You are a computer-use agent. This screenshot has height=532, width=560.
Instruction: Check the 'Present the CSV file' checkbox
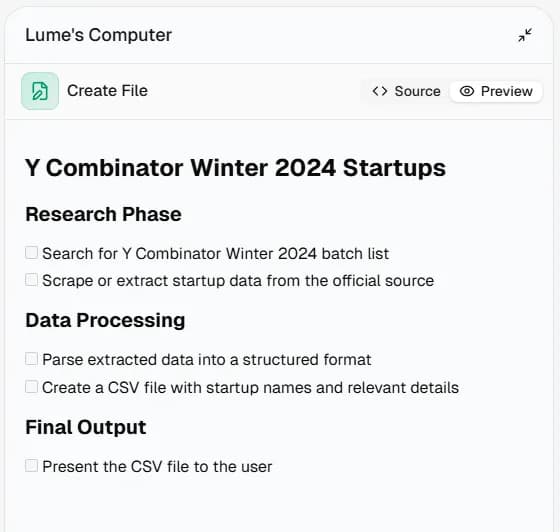point(31,465)
